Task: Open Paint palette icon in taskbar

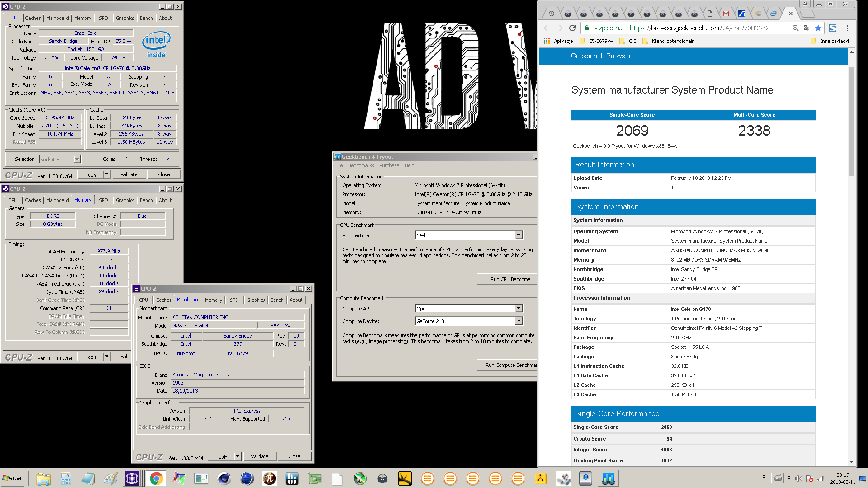Action: (111, 479)
